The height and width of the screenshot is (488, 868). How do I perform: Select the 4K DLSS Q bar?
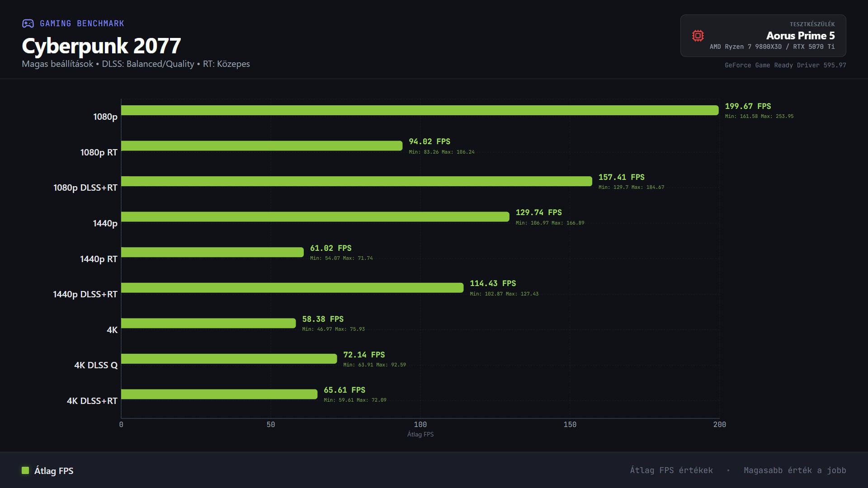[229, 359]
